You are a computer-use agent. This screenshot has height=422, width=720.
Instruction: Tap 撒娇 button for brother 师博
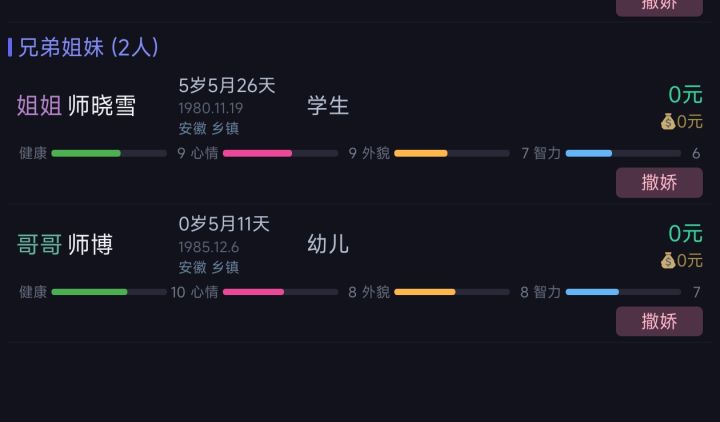pyautogui.click(x=659, y=321)
